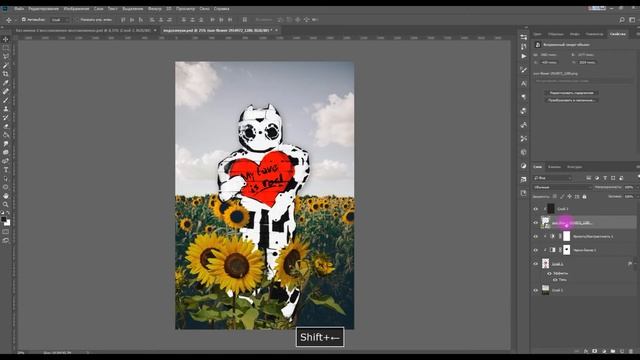Select the Horizontal Type tool
This screenshot has width=640, height=360.
pos(6,170)
